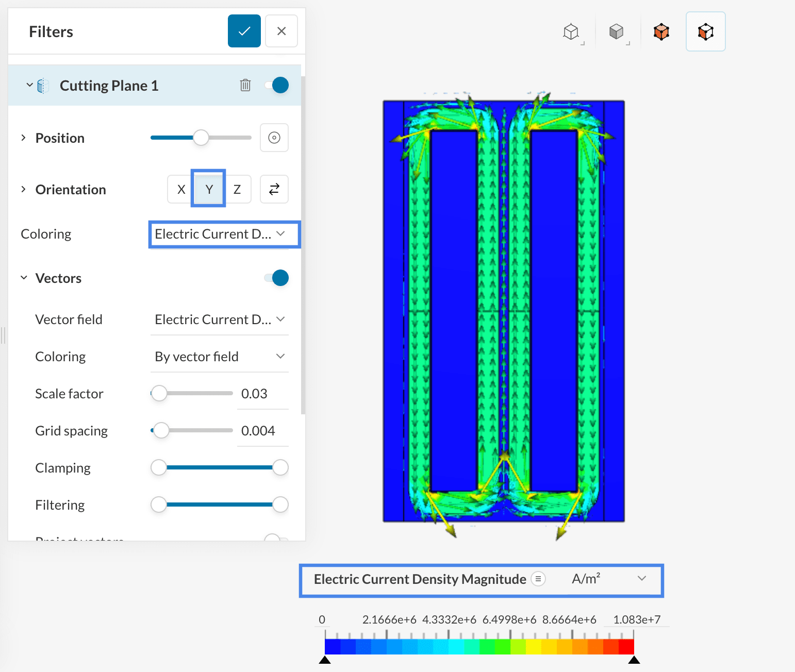Expand the Position section chevron
Screen dimensions: 795x672
click(23, 138)
